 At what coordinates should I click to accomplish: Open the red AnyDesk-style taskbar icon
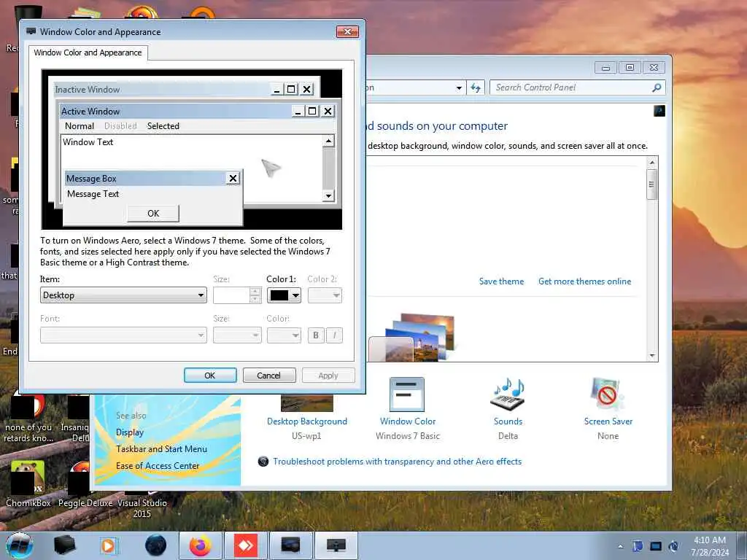(x=246, y=545)
